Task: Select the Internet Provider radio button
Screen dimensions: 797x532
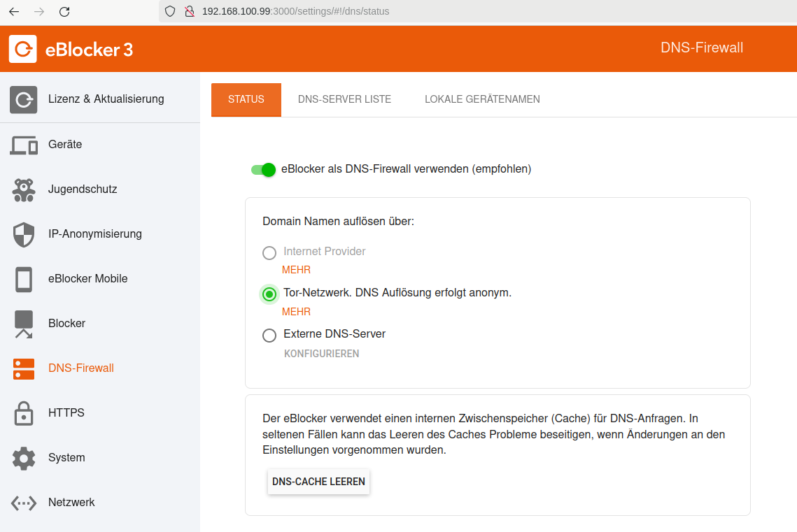Action: click(269, 253)
